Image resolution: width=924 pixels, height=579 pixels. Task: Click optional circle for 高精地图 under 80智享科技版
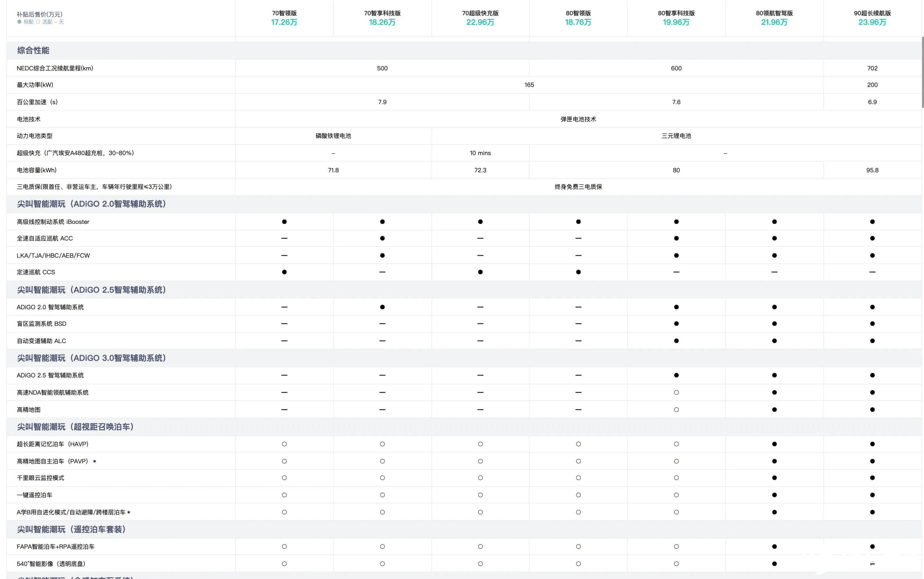click(676, 410)
